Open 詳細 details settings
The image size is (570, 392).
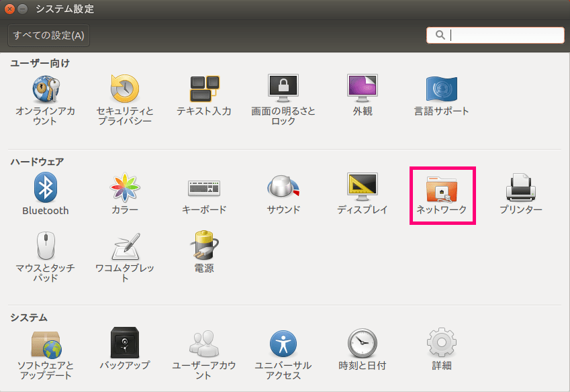(442, 349)
